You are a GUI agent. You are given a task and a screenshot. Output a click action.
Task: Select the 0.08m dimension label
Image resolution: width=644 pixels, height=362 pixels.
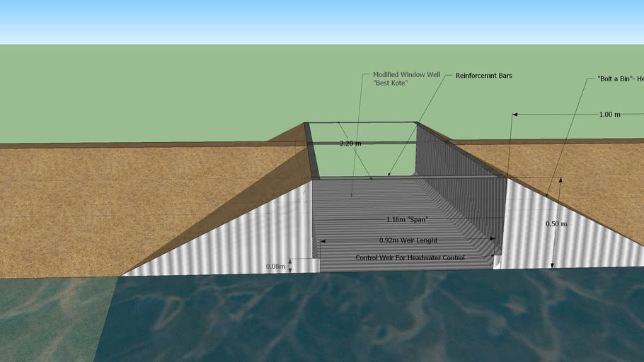click(275, 267)
